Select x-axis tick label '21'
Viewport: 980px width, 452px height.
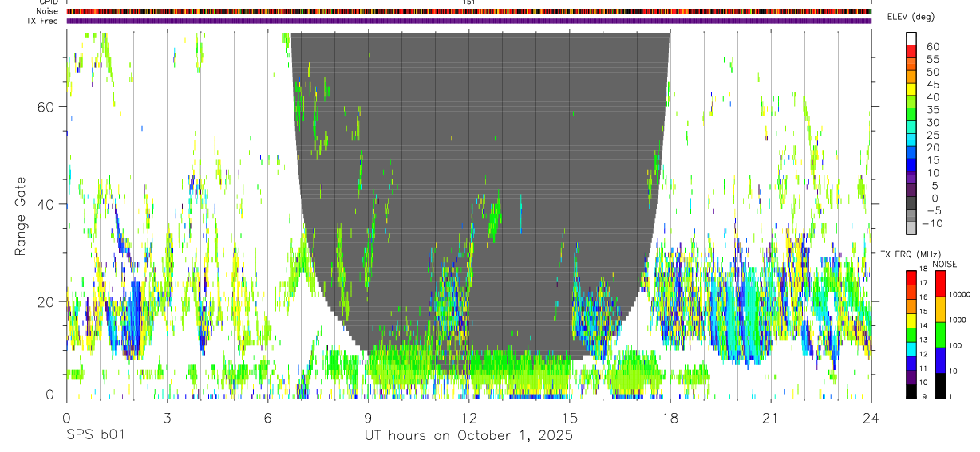point(770,418)
